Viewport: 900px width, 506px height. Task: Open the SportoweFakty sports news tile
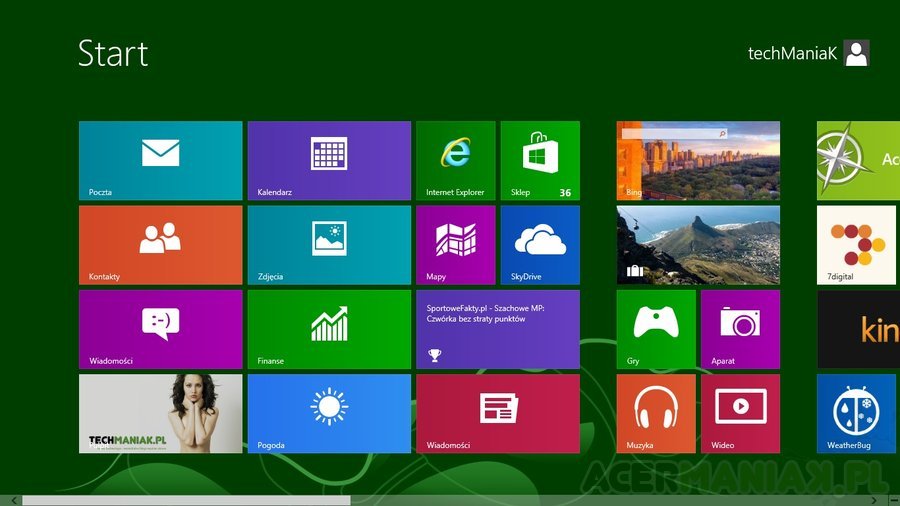click(498, 329)
